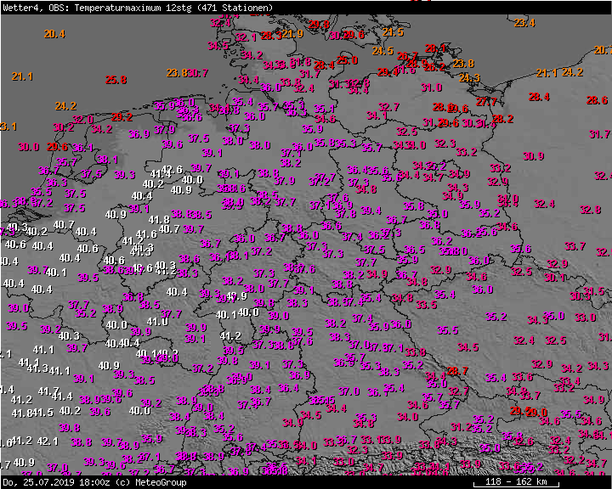This screenshot has height=489, width=612.
Task: Select the orange 20.4 station reading
Action: click(54, 34)
